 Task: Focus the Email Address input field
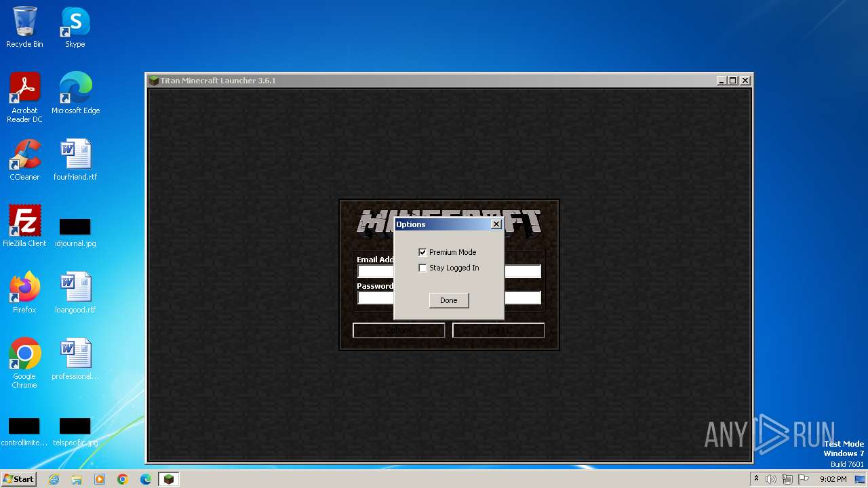click(x=449, y=271)
